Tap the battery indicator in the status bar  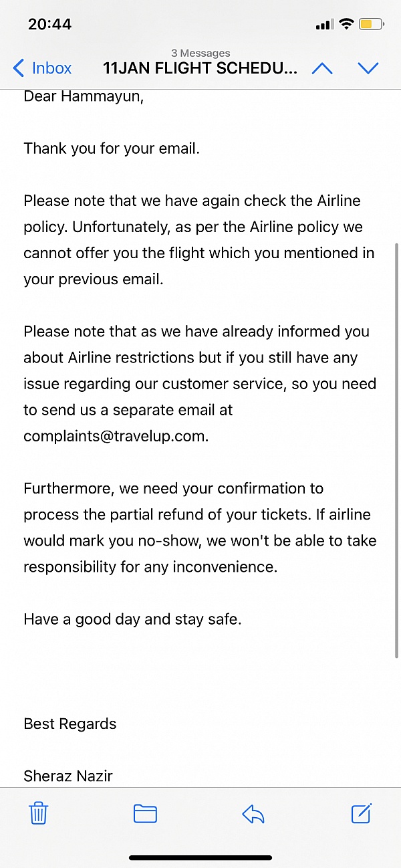(x=371, y=24)
